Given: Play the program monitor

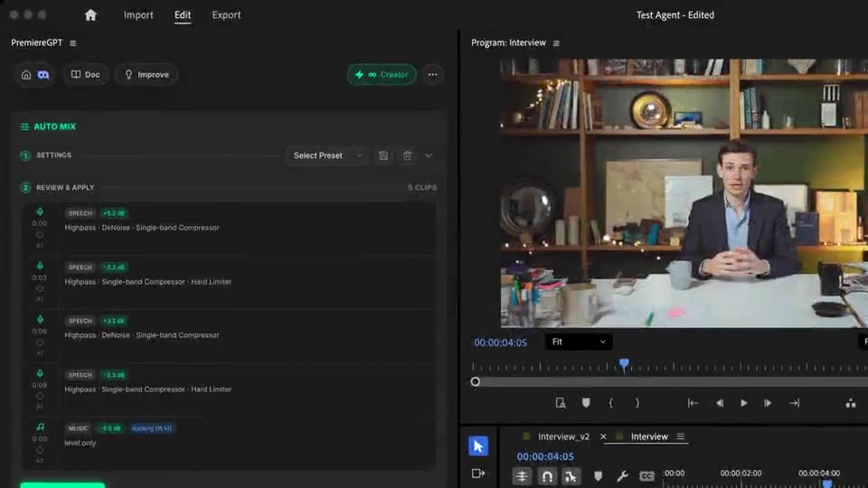Looking at the screenshot, I should point(743,403).
